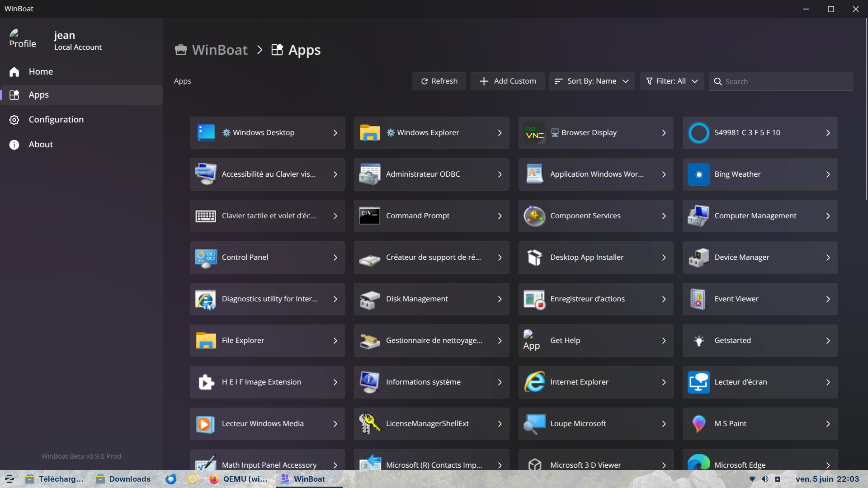
Task: Click the vertical scrollbar of the apps list
Action: coord(866,109)
